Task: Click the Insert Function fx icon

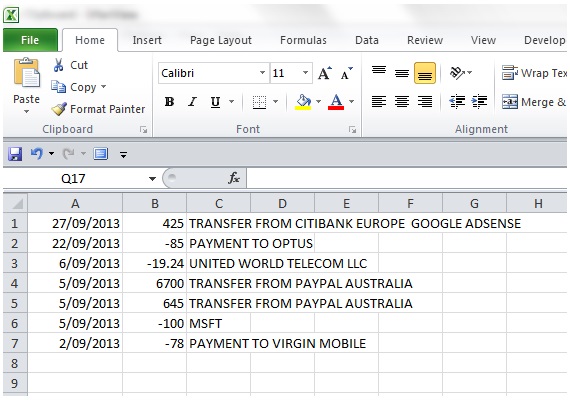Action: 234,178
